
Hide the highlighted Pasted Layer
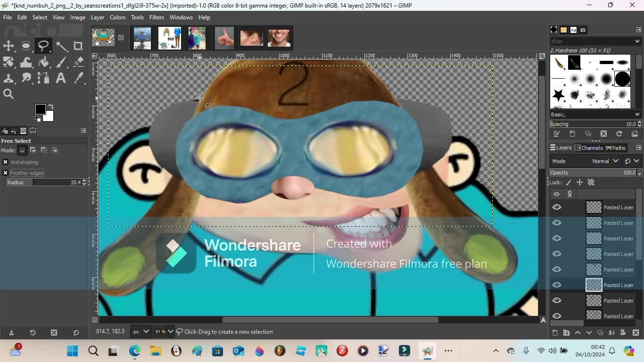557,285
